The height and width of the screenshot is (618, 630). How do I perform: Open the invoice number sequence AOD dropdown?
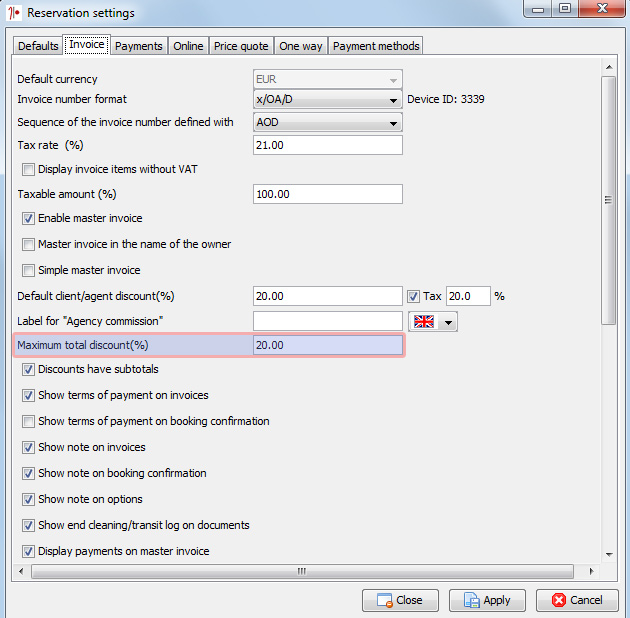[327, 122]
